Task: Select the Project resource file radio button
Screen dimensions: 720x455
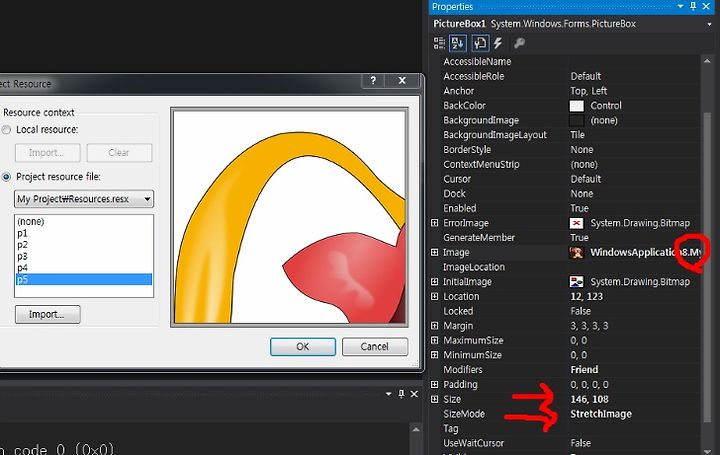Action: tap(6, 177)
